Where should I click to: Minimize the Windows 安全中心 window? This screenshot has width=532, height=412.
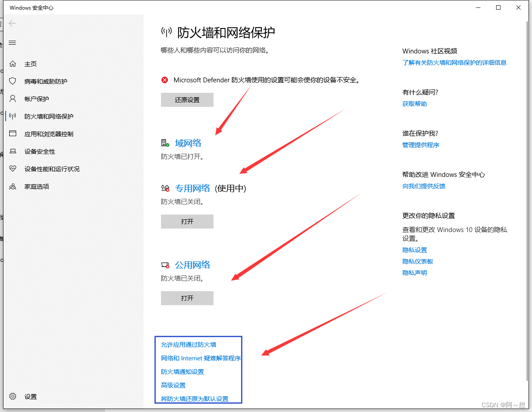(x=478, y=7)
